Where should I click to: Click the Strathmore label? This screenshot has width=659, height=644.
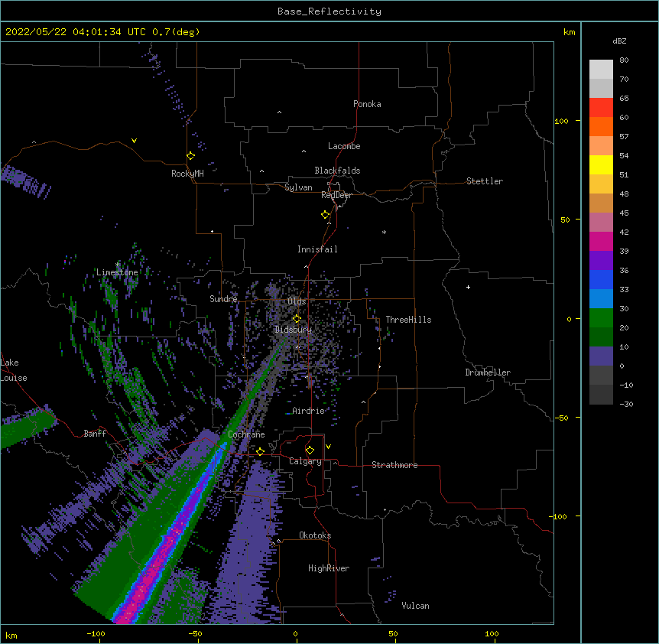[x=394, y=465]
